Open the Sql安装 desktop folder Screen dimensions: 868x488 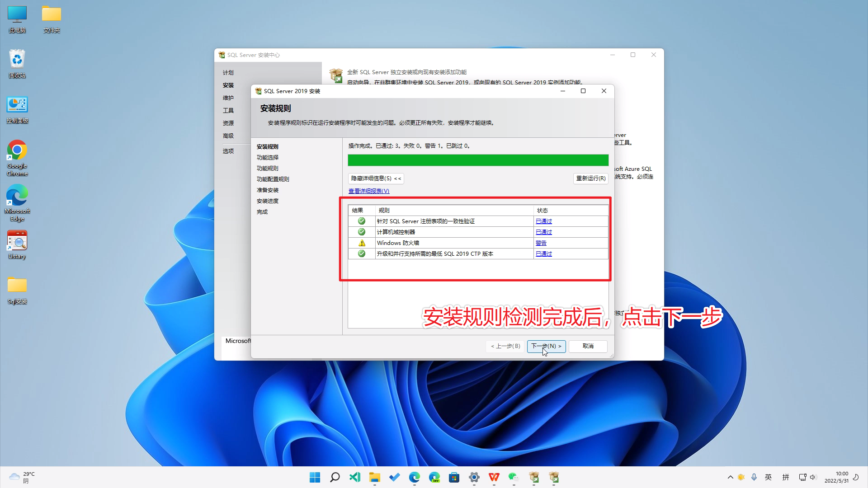[17, 291]
